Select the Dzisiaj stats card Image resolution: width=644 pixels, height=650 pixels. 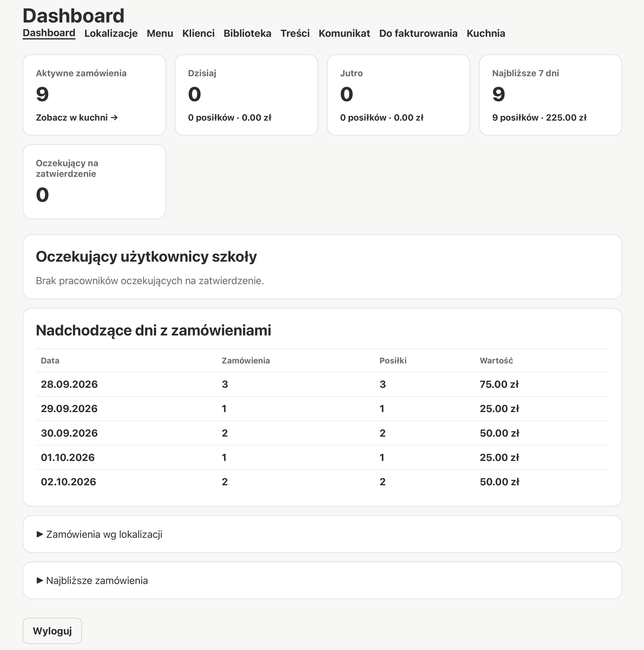(x=247, y=95)
